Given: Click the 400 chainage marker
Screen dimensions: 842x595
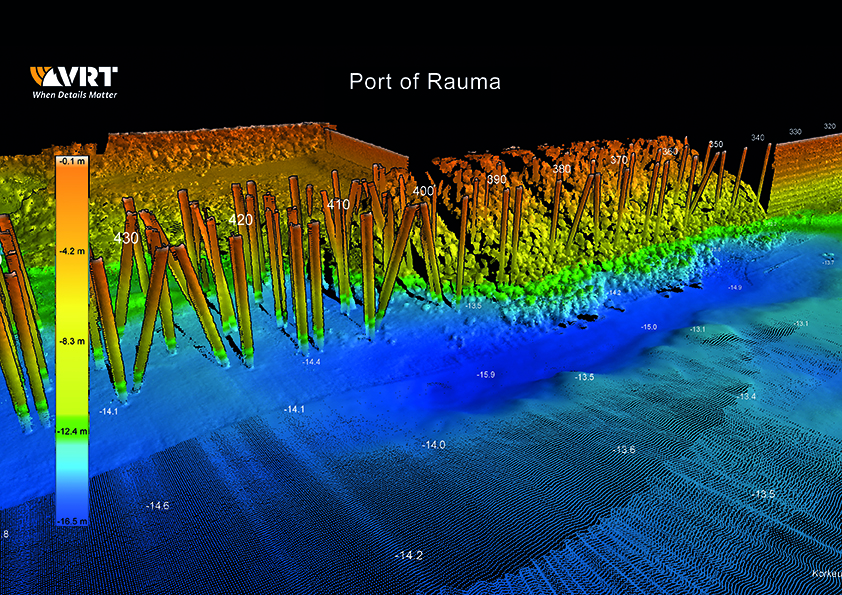Looking at the screenshot, I should pos(423,191).
